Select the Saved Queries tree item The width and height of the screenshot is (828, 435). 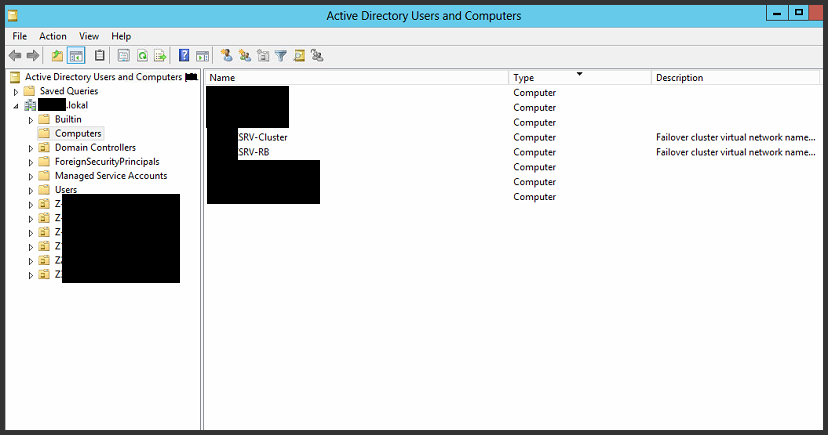(69, 91)
